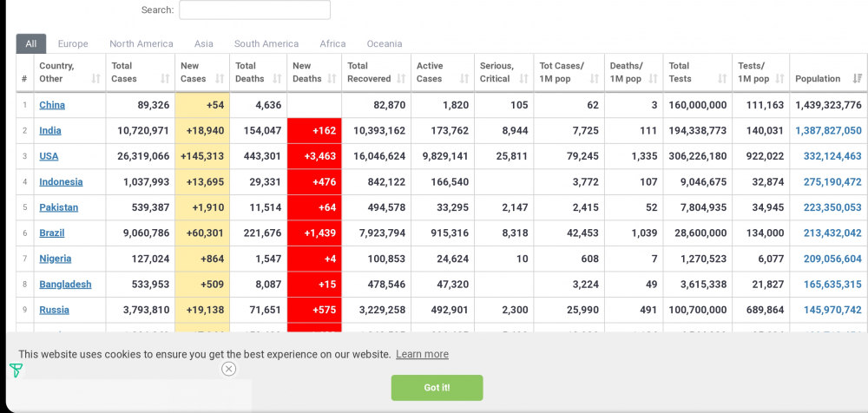
Task: Click the Got it! cookie button
Action: point(437,388)
